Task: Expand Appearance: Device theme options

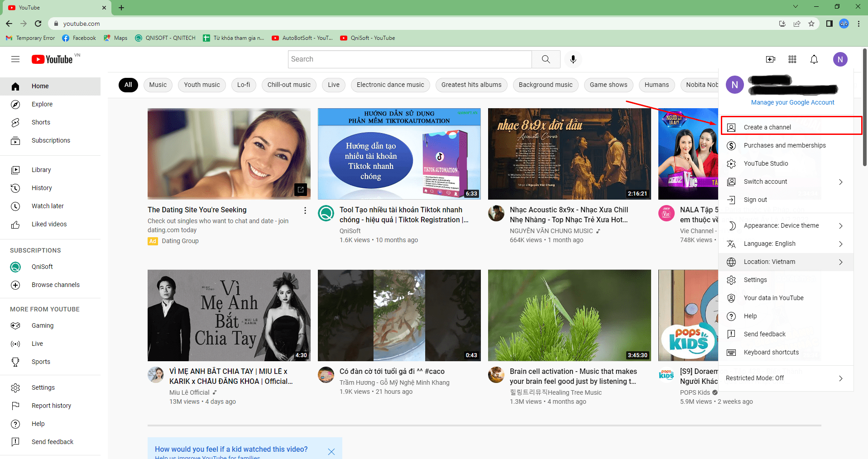Action: click(786, 225)
